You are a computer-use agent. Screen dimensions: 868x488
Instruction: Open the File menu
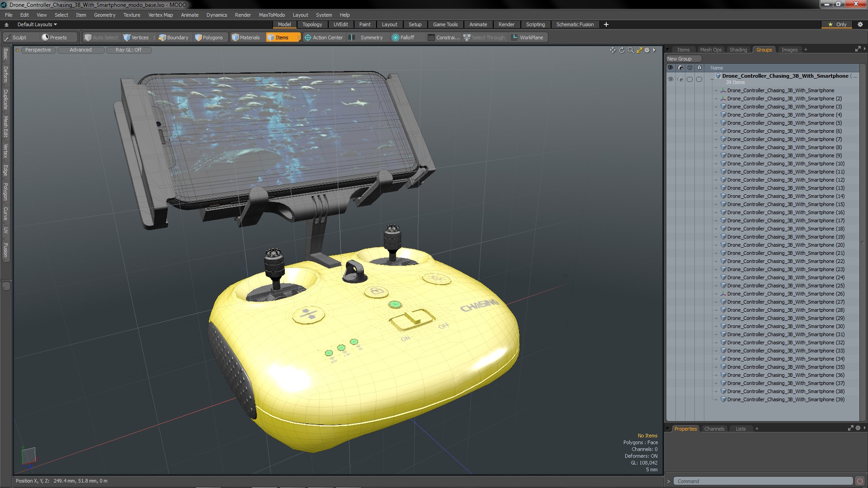pos(9,15)
